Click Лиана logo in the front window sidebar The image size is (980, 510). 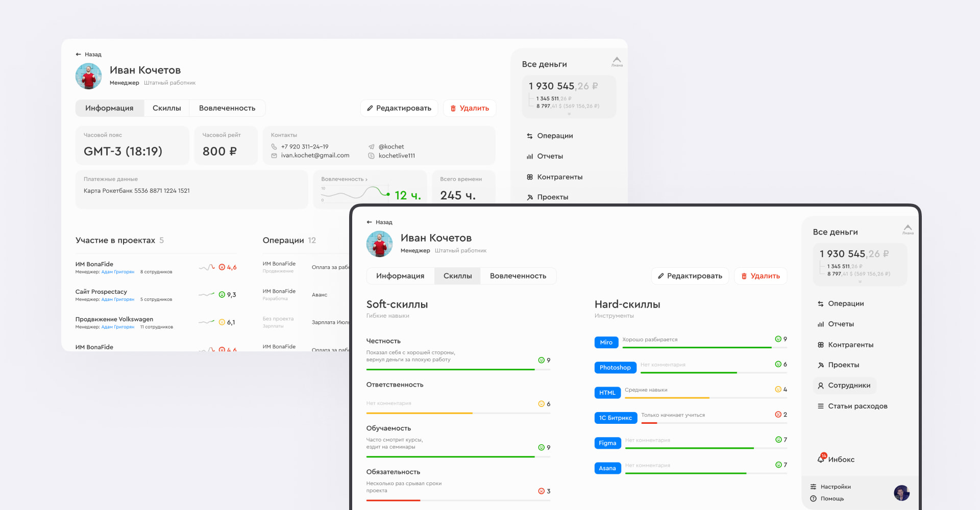pos(908,229)
